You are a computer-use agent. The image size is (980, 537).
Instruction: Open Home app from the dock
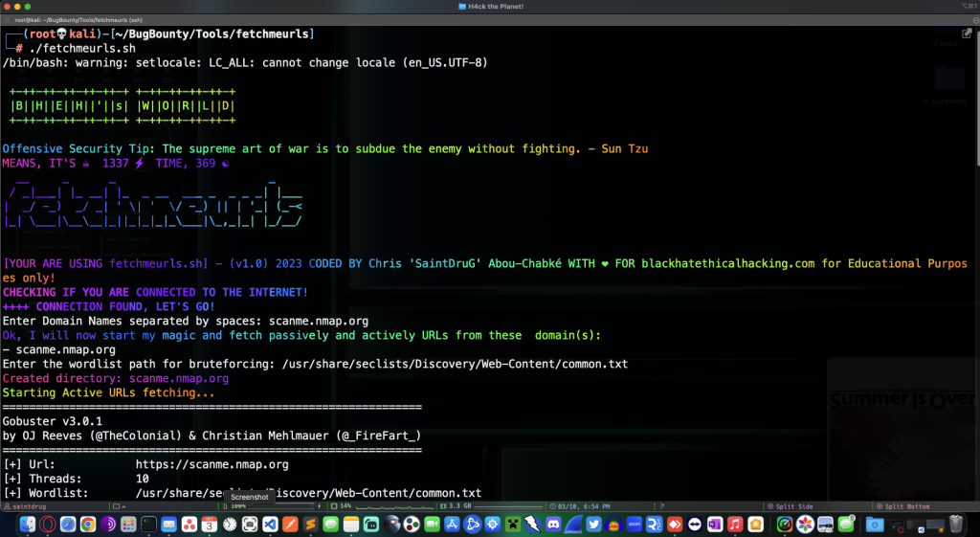(x=756, y=524)
